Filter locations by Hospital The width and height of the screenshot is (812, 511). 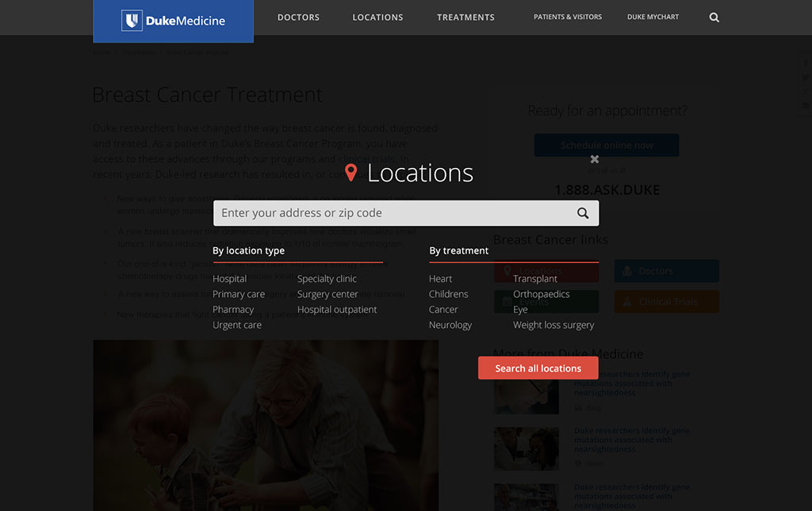point(230,279)
